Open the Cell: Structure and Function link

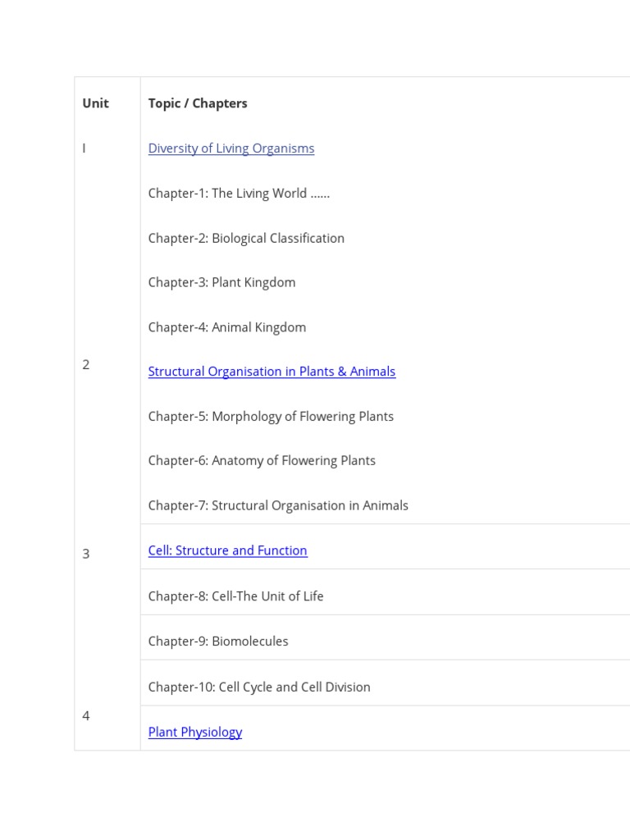[227, 550]
